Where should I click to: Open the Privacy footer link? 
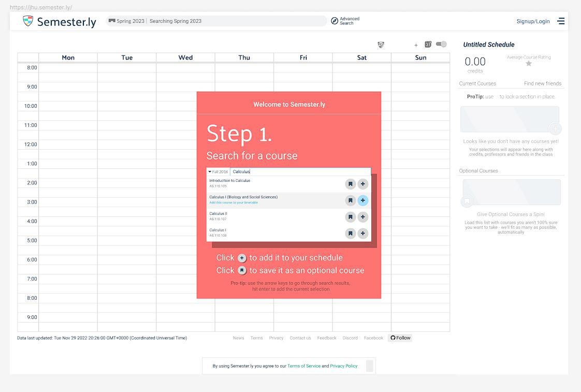click(276, 338)
